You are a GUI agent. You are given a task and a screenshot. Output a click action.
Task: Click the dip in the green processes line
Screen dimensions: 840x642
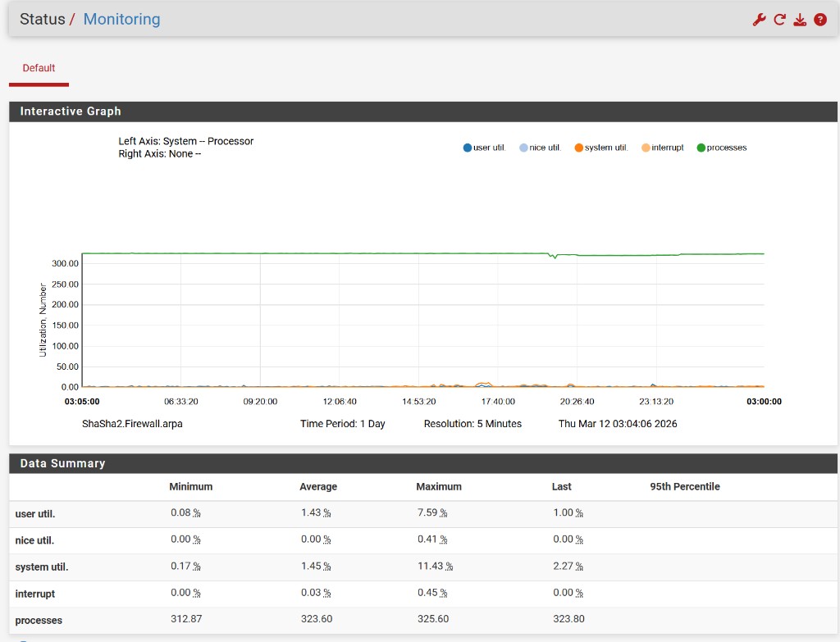(x=555, y=257)
